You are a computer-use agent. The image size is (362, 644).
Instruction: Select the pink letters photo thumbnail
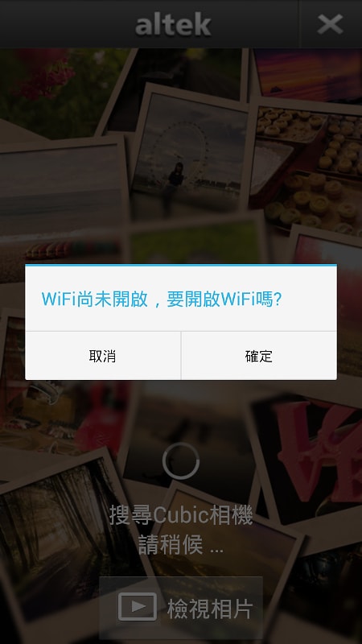(x=312, y=456)
